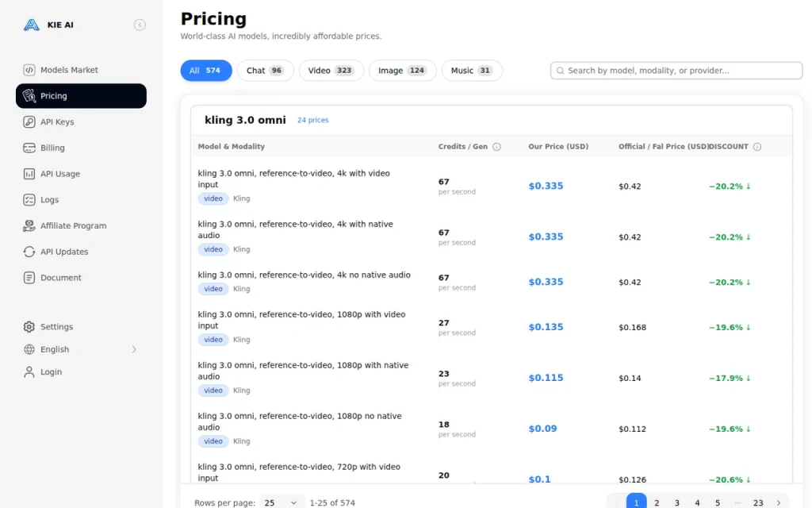Go to page 5
This screenshot has width=812, height=508.
[717, 502]
